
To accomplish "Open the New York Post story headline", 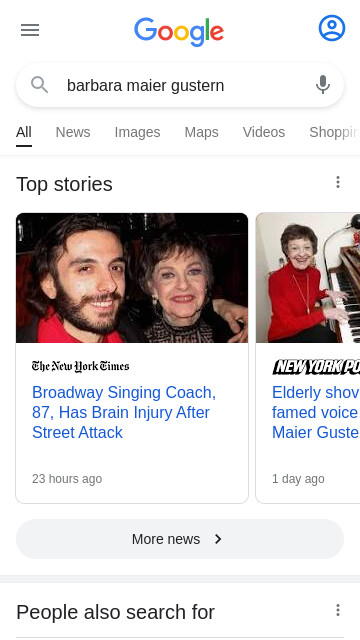I will tap(316, 412).
